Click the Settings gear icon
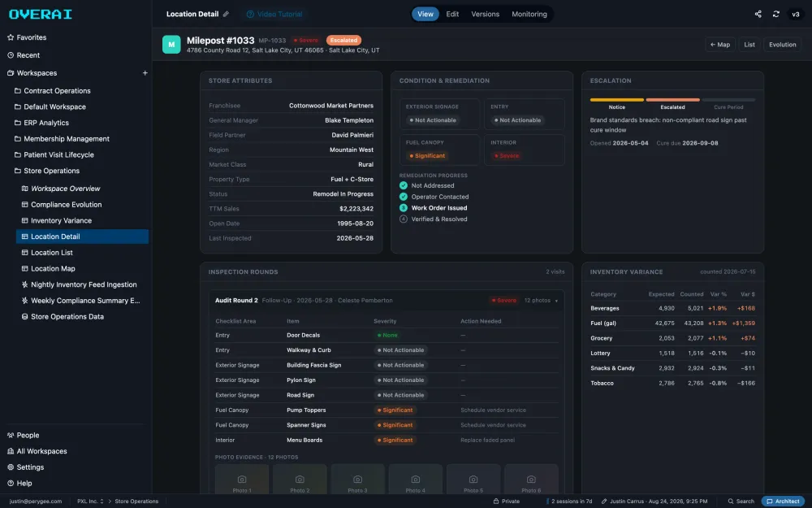The image size is (812, 508). (x=11, y=467)
